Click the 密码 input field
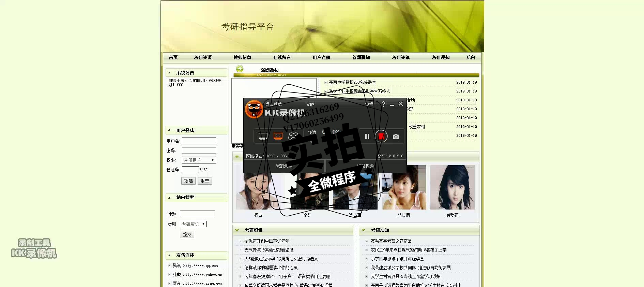 (x=199, y=150)
